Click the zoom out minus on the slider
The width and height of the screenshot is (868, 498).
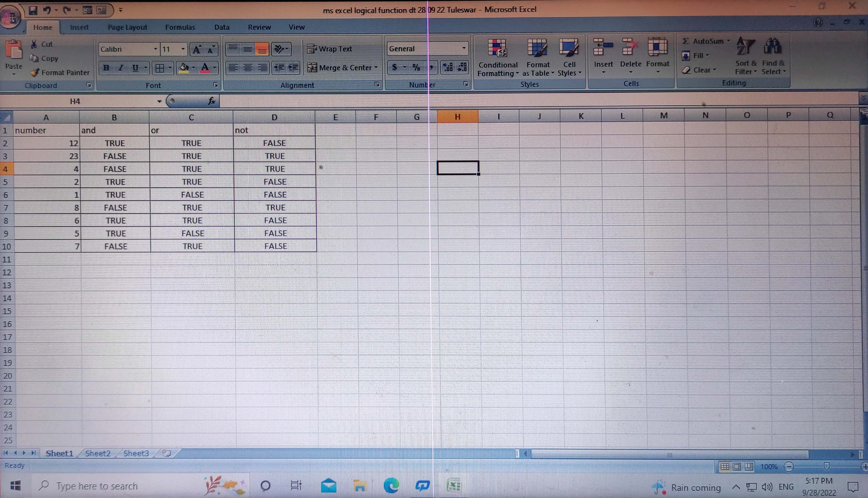pyautogui.click(x=789, y=466)
